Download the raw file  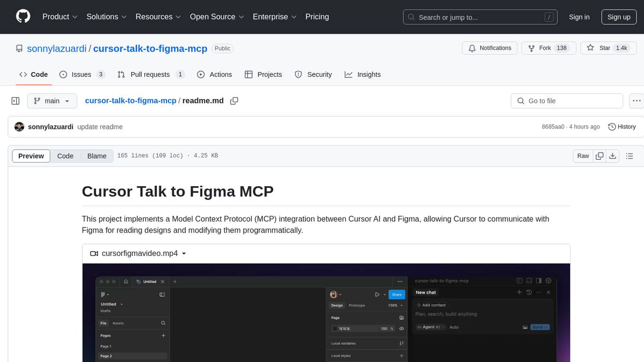(612, 156)
